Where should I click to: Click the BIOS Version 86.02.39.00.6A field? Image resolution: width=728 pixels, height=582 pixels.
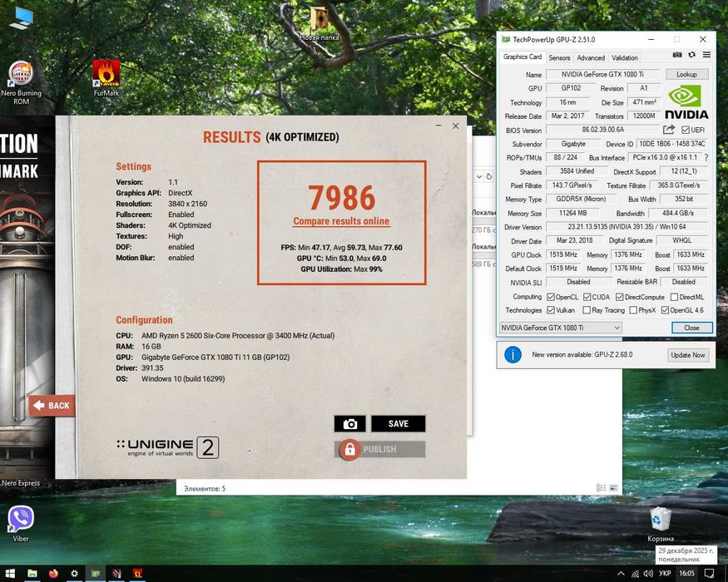(x=602, y=130)
